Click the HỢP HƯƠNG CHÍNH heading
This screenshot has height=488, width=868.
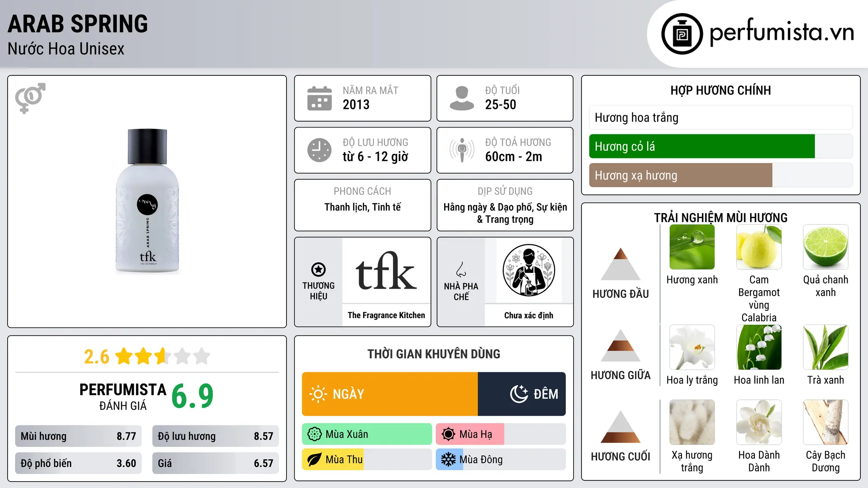pyautogui.click(x=721, y=90)
